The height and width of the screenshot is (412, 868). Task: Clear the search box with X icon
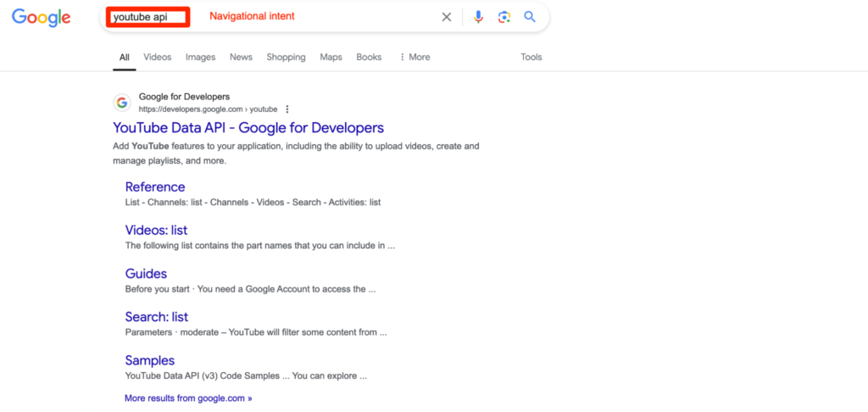447,17
